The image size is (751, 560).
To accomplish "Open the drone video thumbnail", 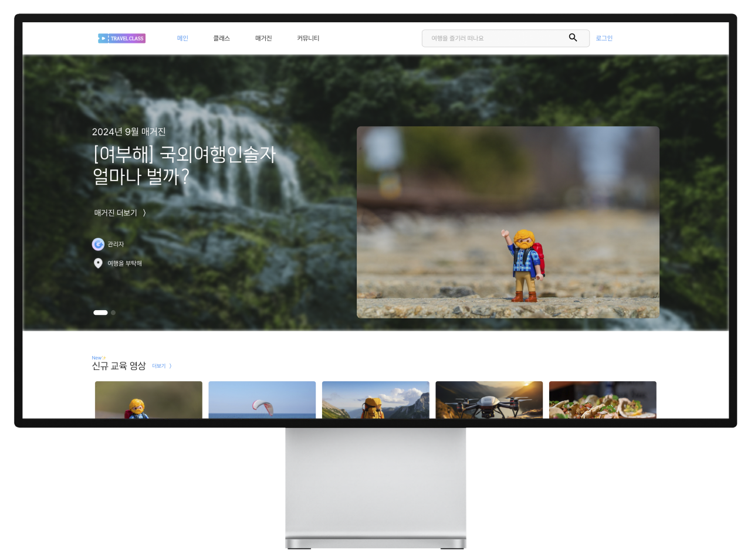I will tap(489, 400).
